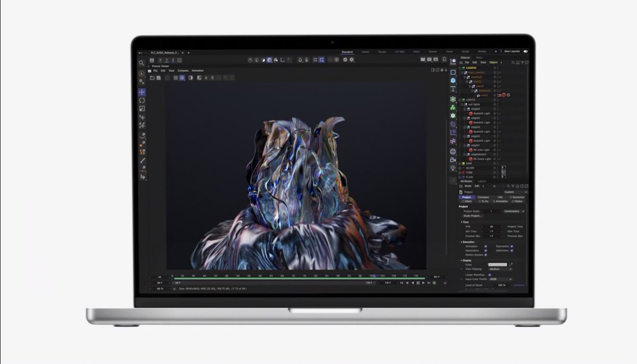Click the Open folder icon in Picture Viewer

click(152, 78)
